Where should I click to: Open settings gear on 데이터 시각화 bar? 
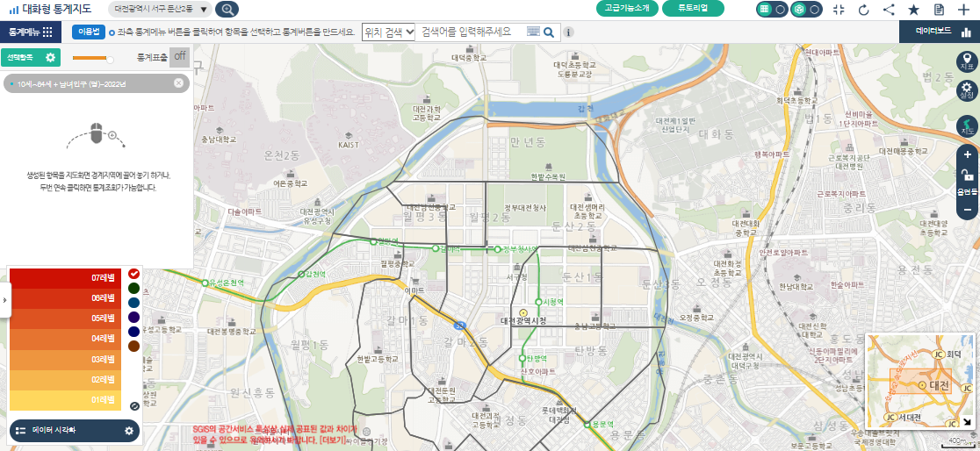coord(129,431)
